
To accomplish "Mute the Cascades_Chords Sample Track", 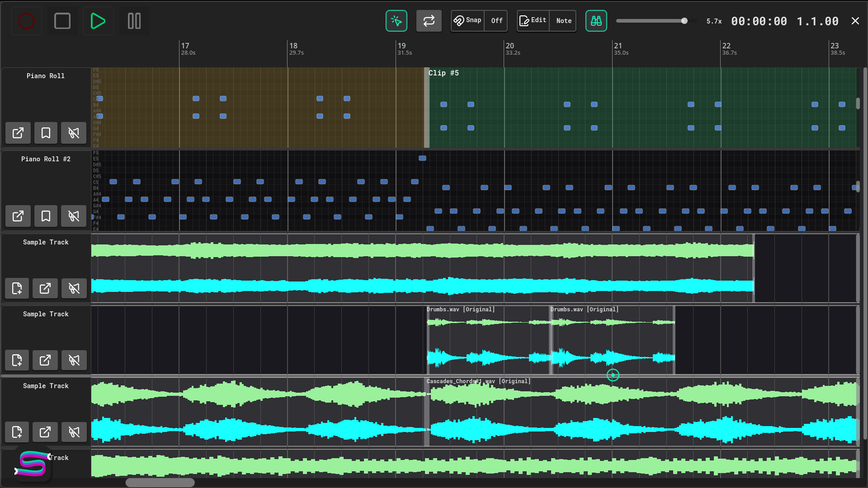I will (74, 432).
